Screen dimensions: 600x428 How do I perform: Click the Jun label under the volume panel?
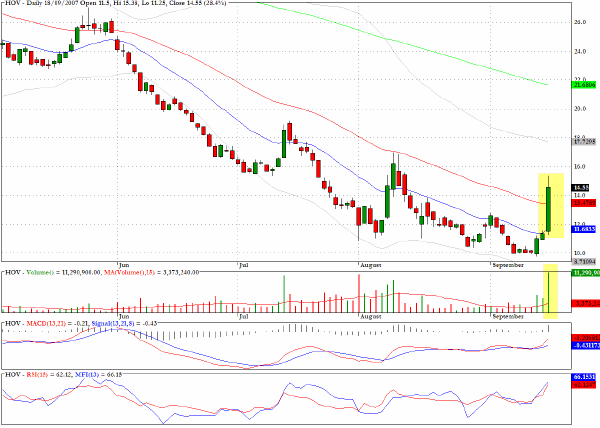(124, 316)
